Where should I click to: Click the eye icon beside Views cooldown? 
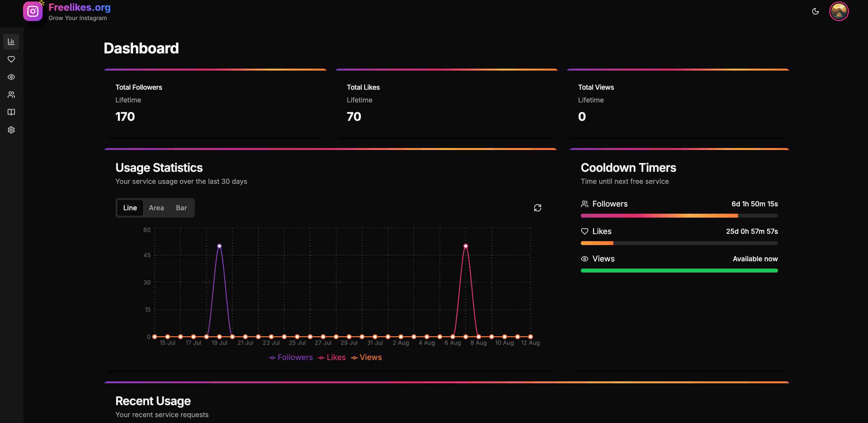click(585, 259)
